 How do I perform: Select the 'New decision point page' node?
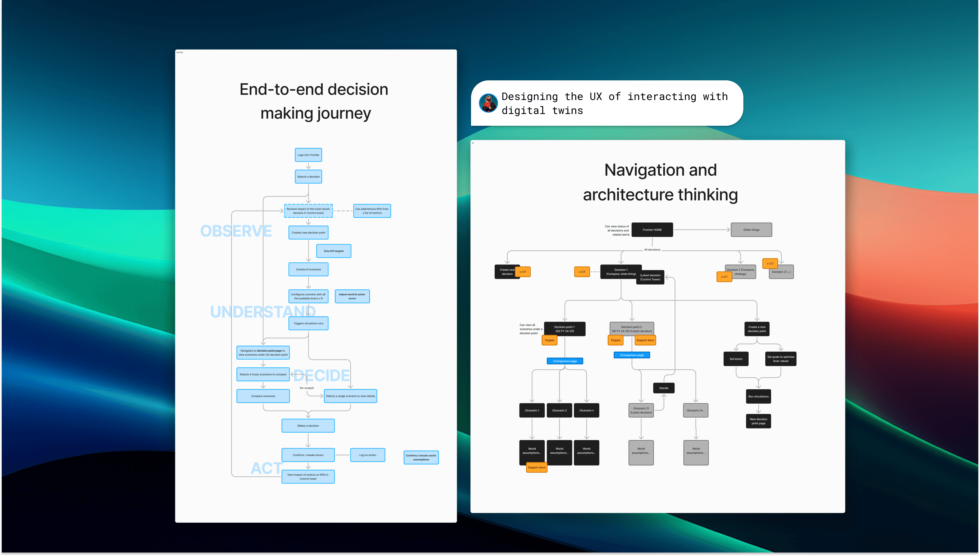pyautogui.click(x=758, y=421)
